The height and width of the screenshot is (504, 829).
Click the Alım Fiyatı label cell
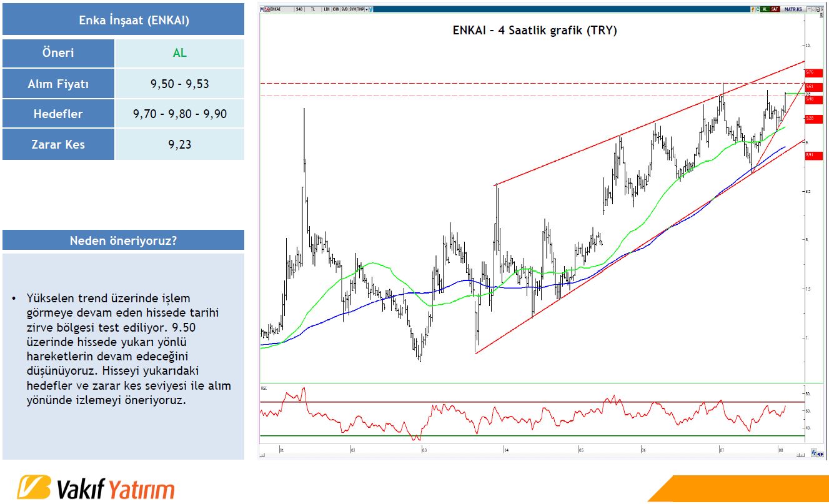(x=58, y=84)
